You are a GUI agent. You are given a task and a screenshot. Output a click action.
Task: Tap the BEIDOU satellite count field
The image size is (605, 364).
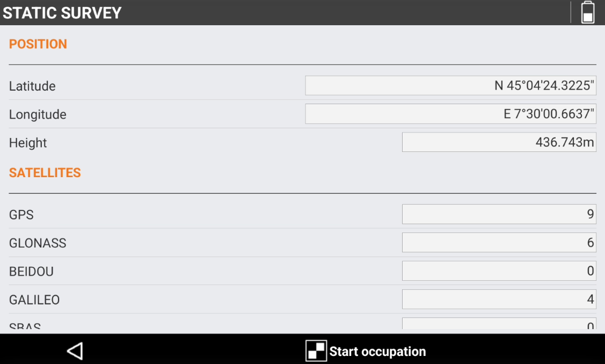pos(499,272)
